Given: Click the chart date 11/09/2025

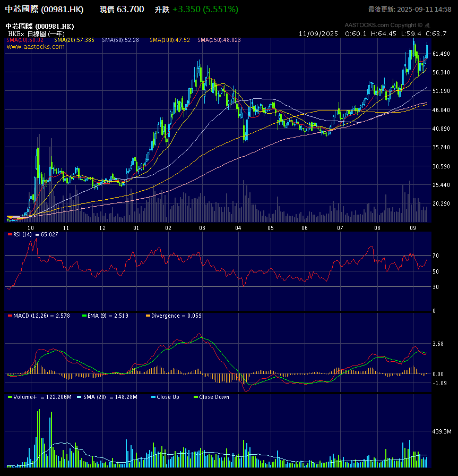Looking at the screenshot, I should pyautogui.click(x=318, y=33).
